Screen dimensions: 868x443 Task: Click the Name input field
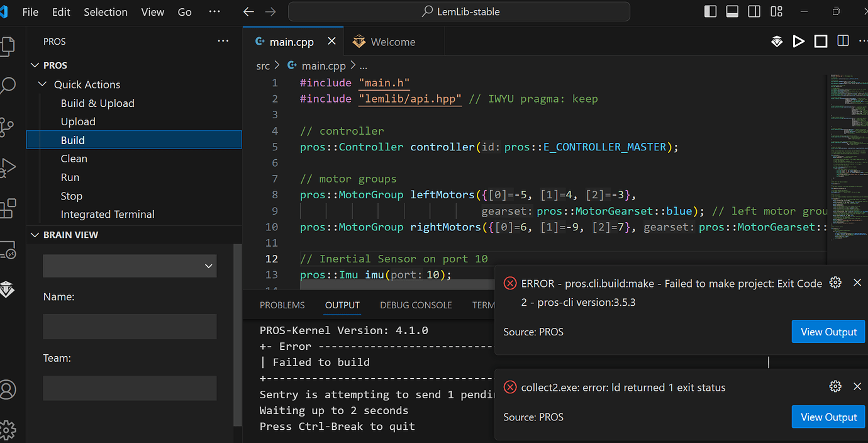coord(129,326)
